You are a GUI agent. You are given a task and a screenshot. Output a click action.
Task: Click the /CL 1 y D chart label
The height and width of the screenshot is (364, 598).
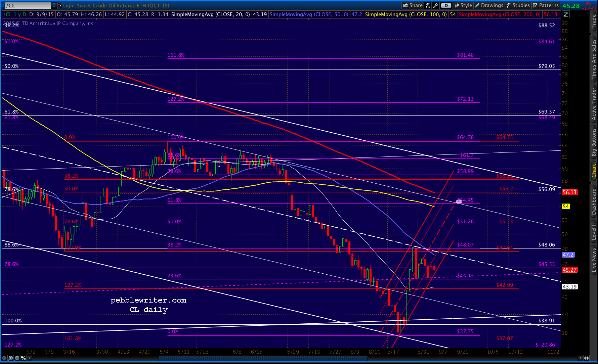pyautogui.click(x=15, y=14)
